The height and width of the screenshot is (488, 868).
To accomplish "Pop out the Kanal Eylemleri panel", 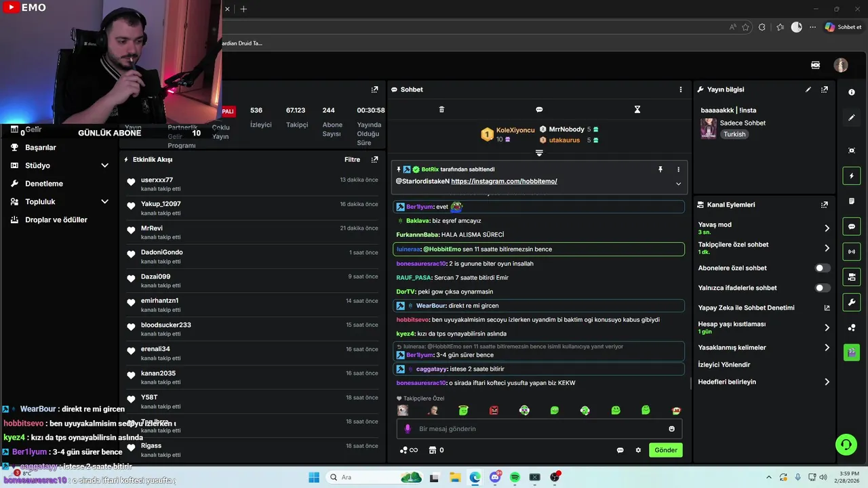I will point(825,205).
